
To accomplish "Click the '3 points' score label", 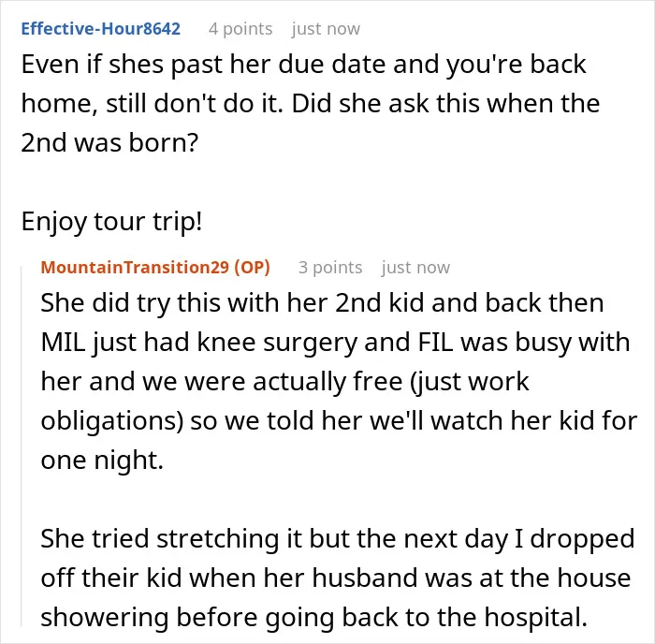I will 330,268.
